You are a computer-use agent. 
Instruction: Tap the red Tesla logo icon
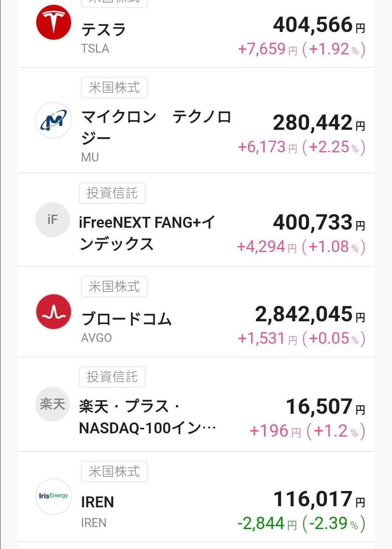[x=54, y=22]
